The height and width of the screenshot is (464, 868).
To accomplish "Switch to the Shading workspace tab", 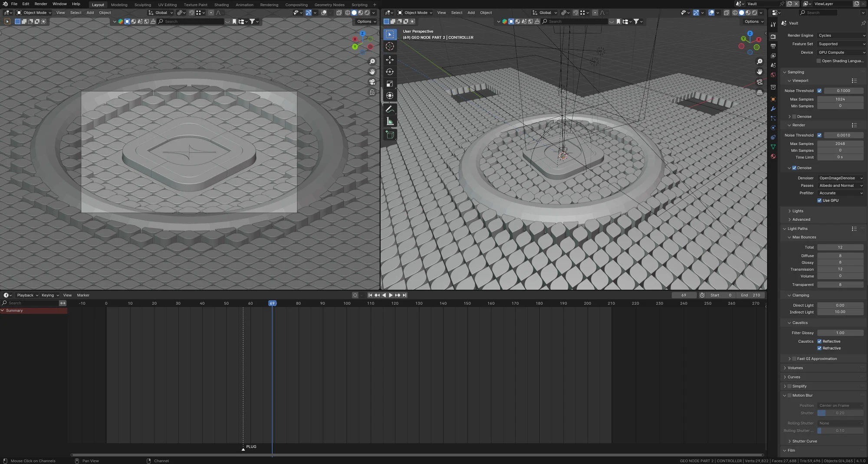I will coord(221,5).
